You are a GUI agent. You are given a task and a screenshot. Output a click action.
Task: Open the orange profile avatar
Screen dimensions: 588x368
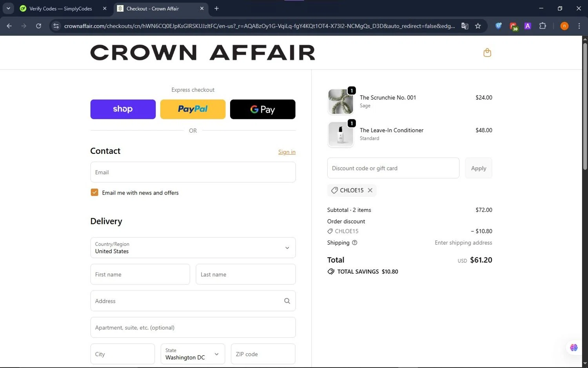pyautogui.click(x=564, y=26)
